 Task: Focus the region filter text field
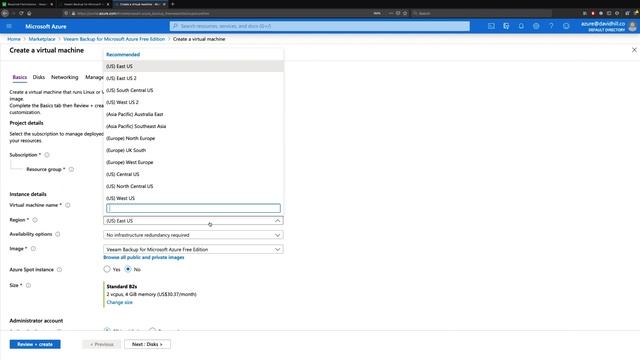pyautogui.click(x=193, y=208)
